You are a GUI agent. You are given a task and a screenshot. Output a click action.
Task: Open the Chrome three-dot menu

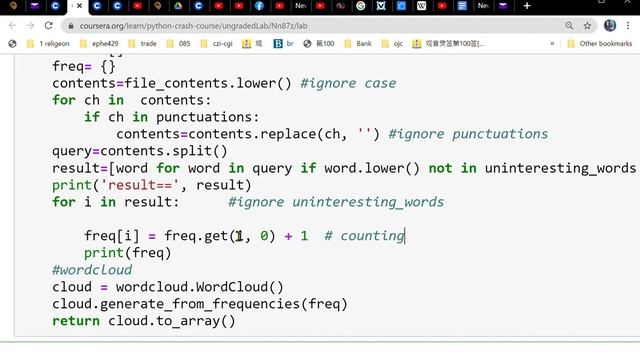pyautogui.click(x=628, y=26)
